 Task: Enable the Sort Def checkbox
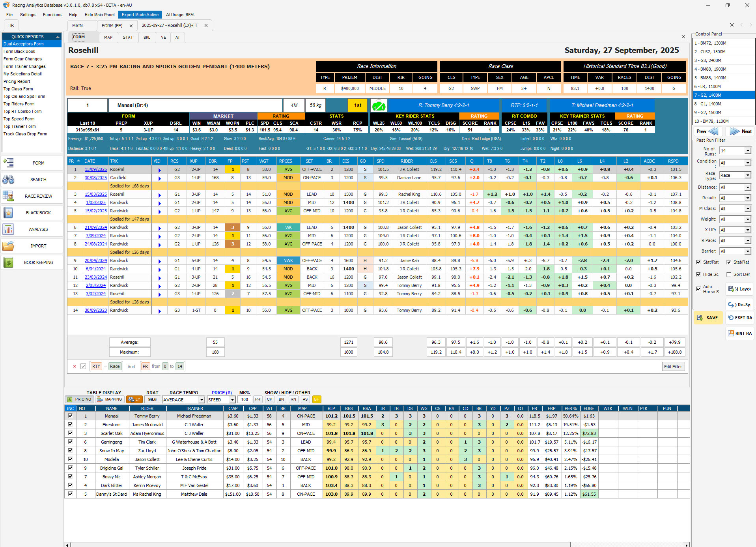pos(729,274)
